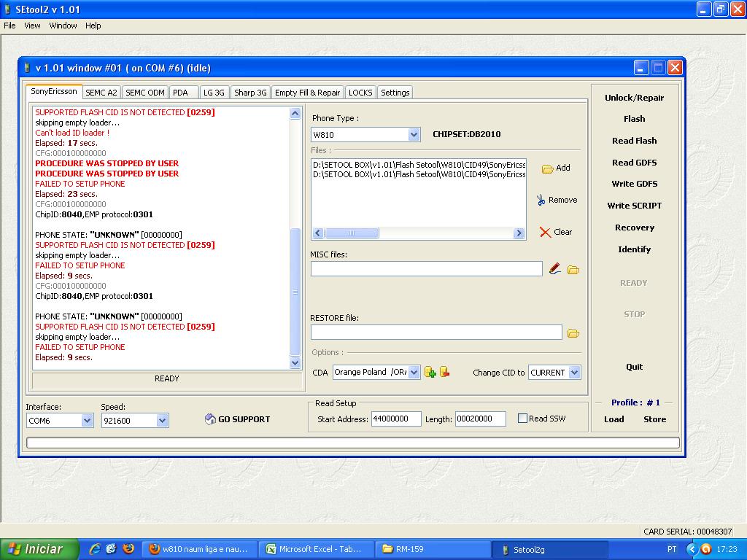Click the MISC files input field
This screenshot has width=747, height=560.
coord(426,269)
